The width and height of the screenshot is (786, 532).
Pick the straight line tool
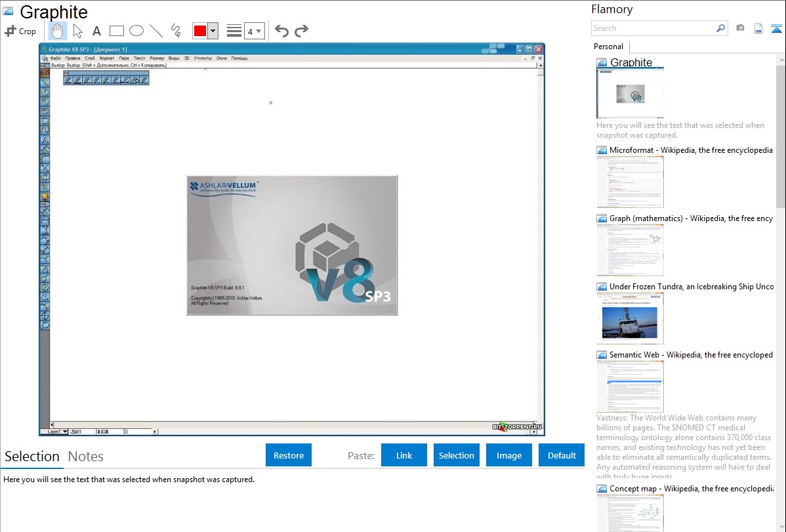(156, 31)
